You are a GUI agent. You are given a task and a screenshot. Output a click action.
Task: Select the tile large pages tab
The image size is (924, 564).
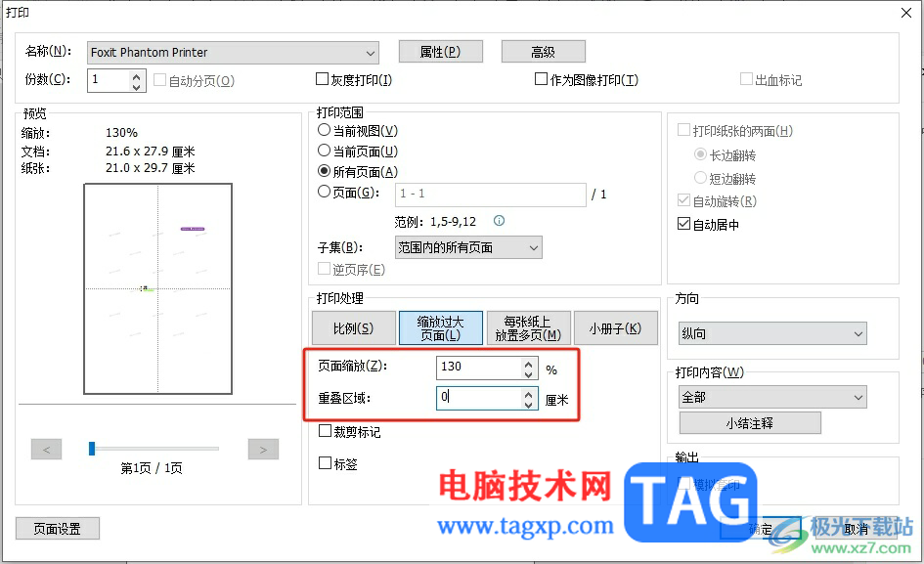click(441, 328)
